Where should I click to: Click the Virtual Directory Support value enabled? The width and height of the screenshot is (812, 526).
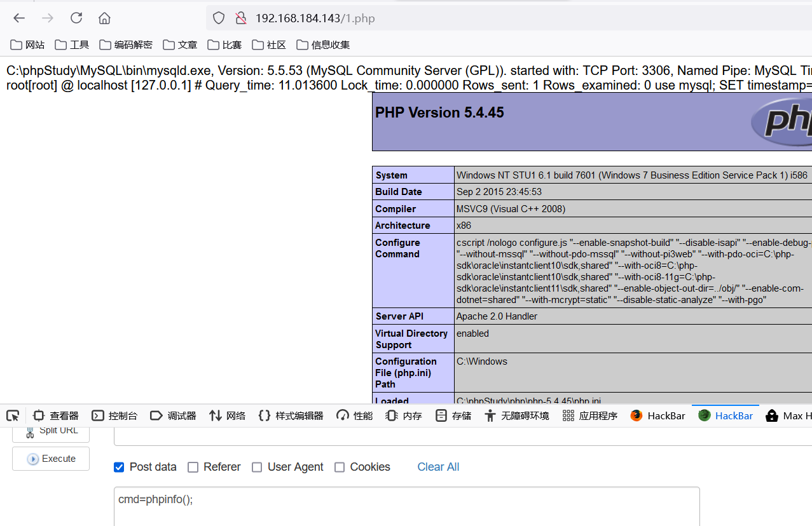click(472, 334)
